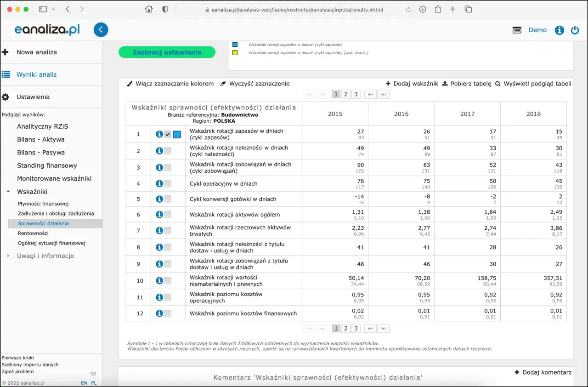Go to page 3 in bottom paginator
Screen dimensions: 588x387
click(x=356, y=328)
